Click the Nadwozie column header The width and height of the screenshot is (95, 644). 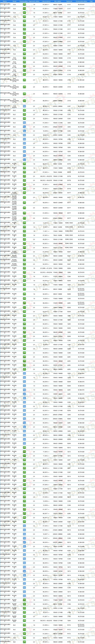pyautogui.click(x=69, y=1)
